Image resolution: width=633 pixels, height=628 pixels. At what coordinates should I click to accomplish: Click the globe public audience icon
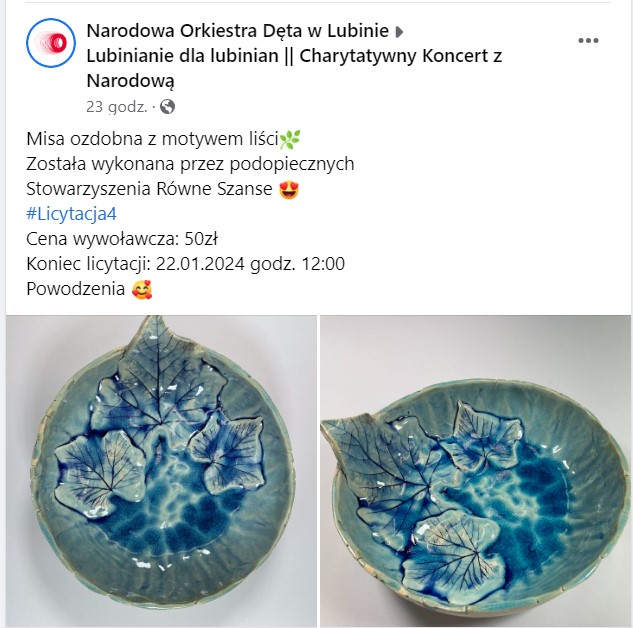167,107
